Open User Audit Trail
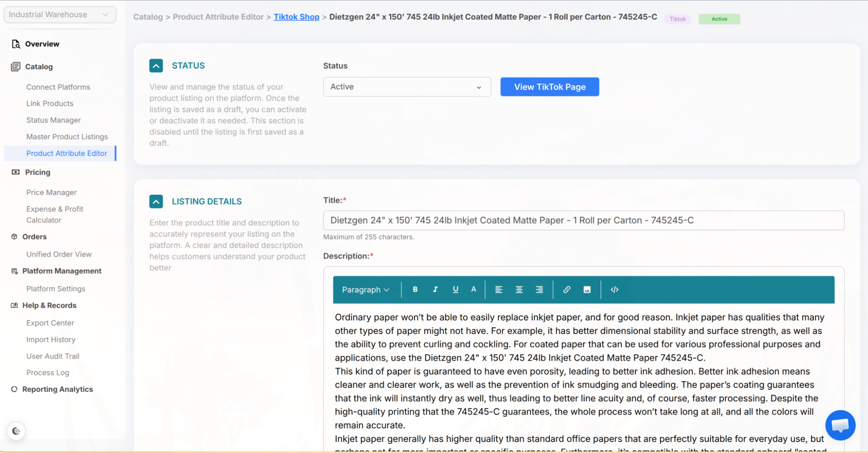Image resolution: width=868 pixels, height=453 pixels. [x=53, y=356]
